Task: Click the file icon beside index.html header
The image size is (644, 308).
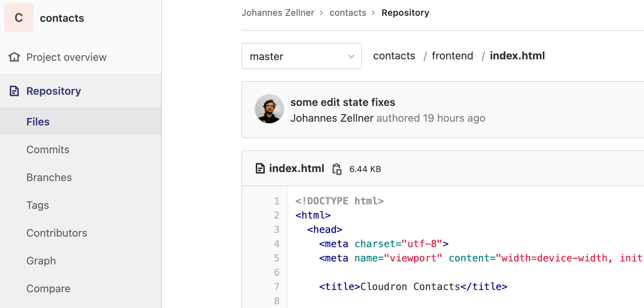Action: [x=260, y=168]
